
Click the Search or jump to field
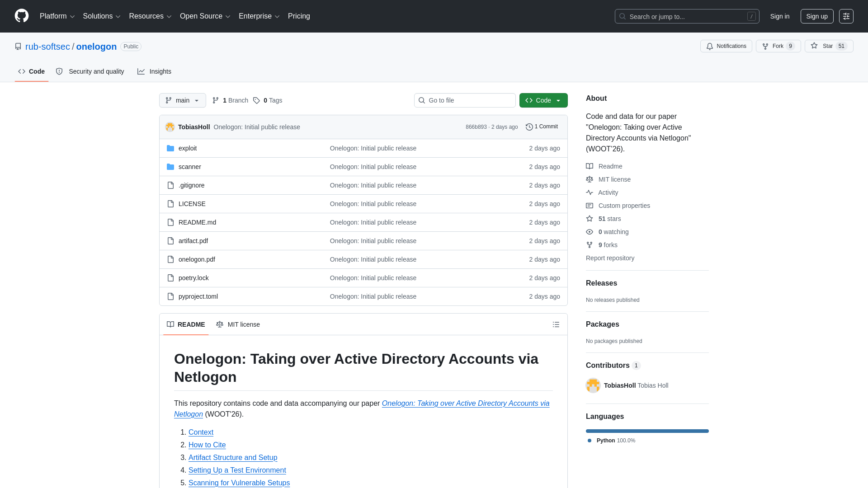(687, 16)
